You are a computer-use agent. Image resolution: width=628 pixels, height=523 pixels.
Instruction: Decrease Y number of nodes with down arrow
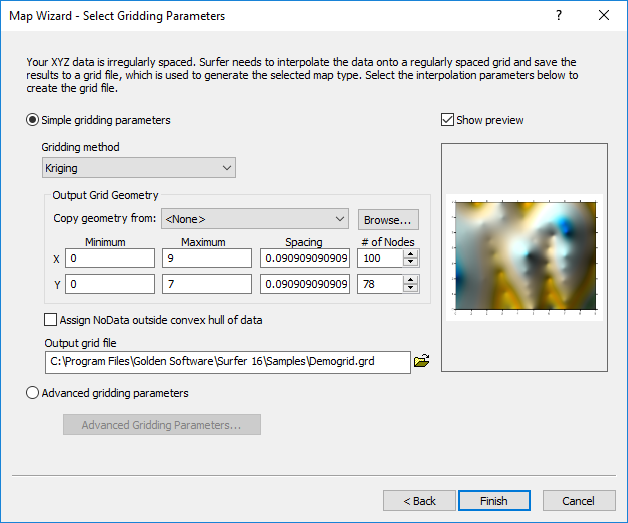pos(411,288)
